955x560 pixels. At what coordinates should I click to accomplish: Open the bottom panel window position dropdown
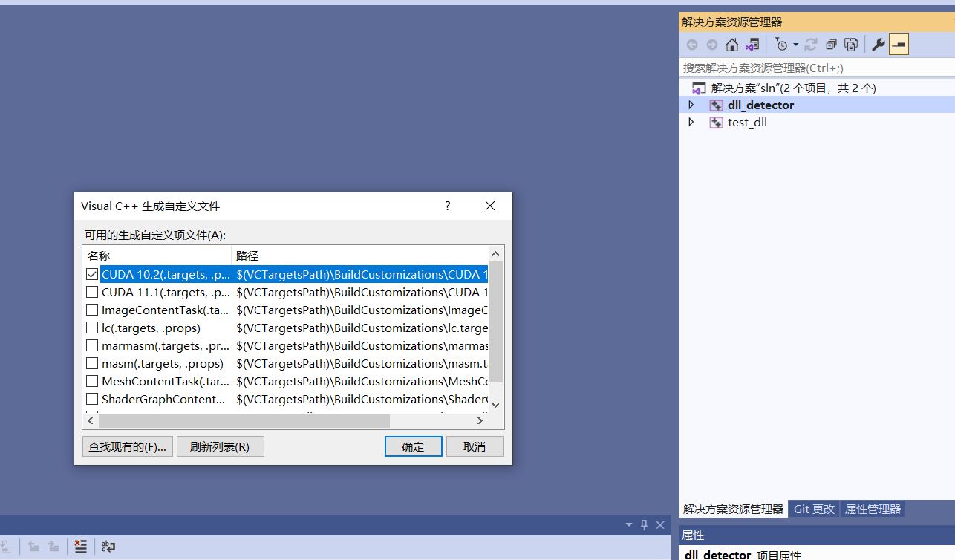tap(629, 524)
